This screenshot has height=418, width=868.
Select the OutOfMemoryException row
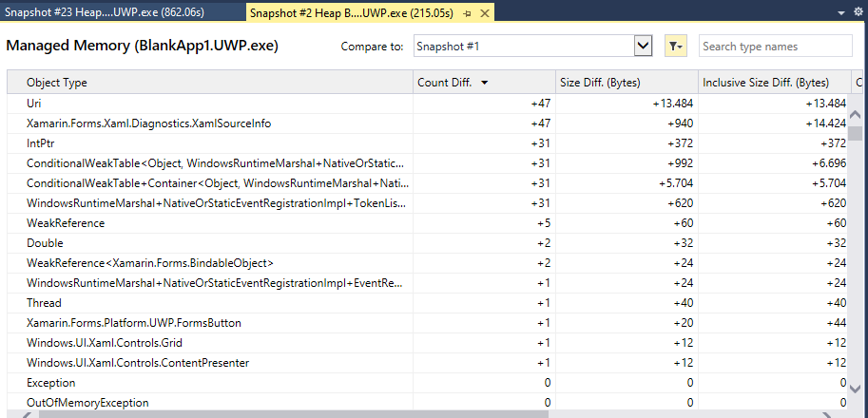(x=426, y=403)
